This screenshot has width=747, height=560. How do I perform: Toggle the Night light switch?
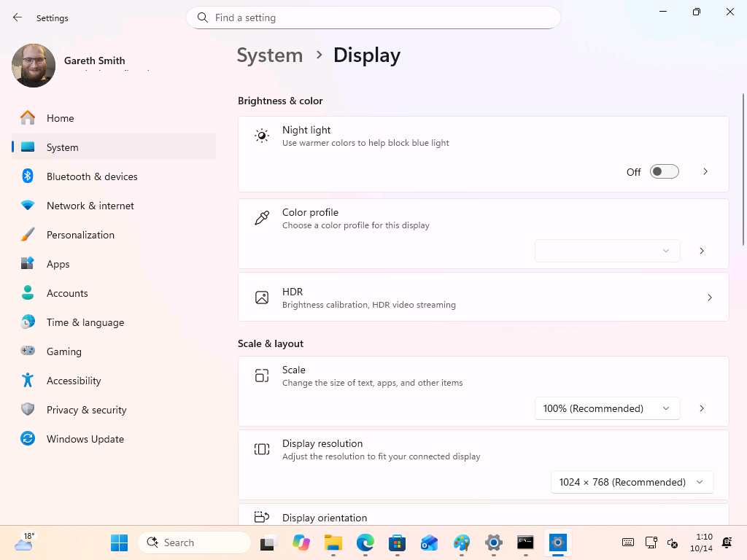(664, 171)
